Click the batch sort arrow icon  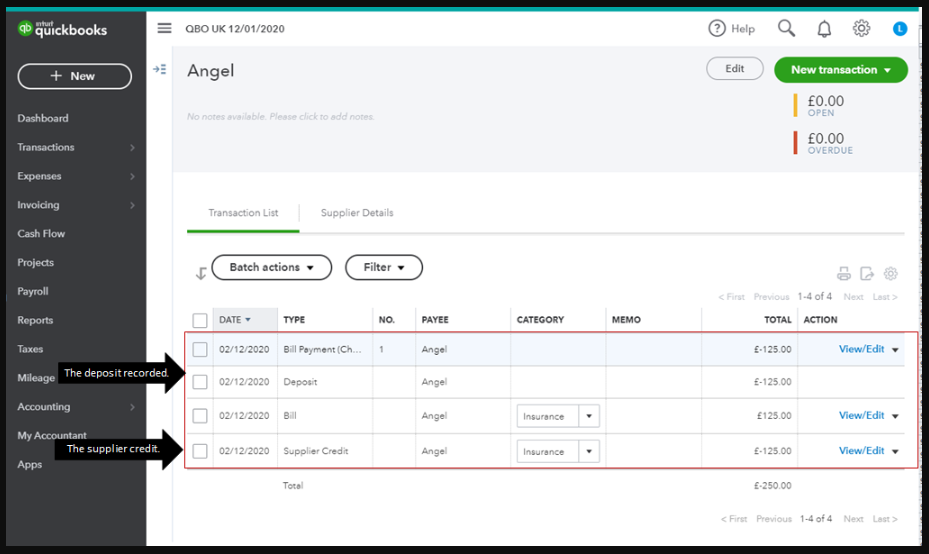201,273
